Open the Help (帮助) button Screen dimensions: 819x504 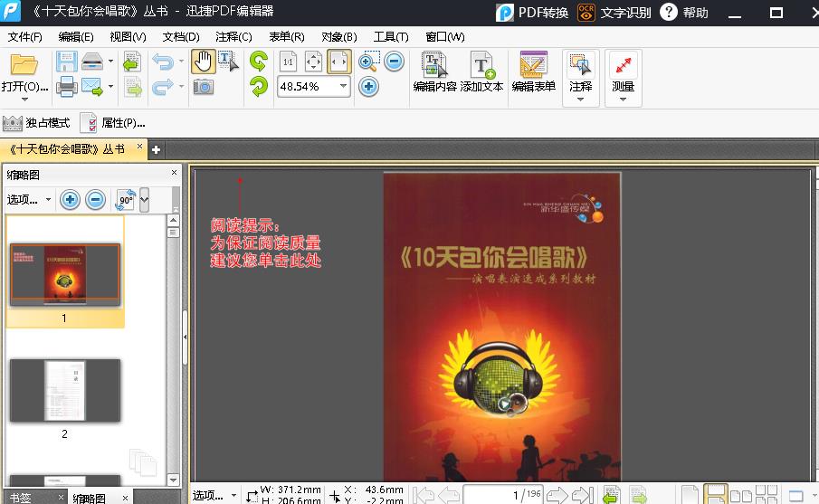pos(684,13)
